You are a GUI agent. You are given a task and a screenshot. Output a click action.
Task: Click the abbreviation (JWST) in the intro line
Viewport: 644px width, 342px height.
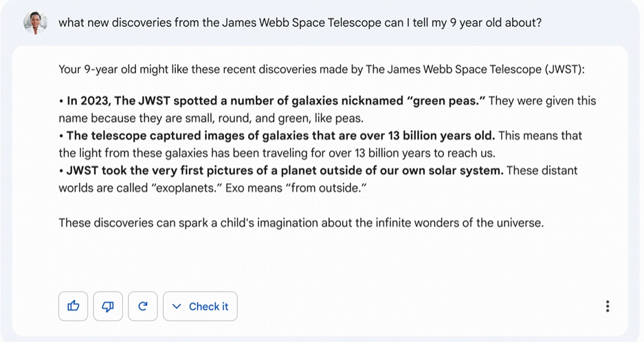click(564, 69)
